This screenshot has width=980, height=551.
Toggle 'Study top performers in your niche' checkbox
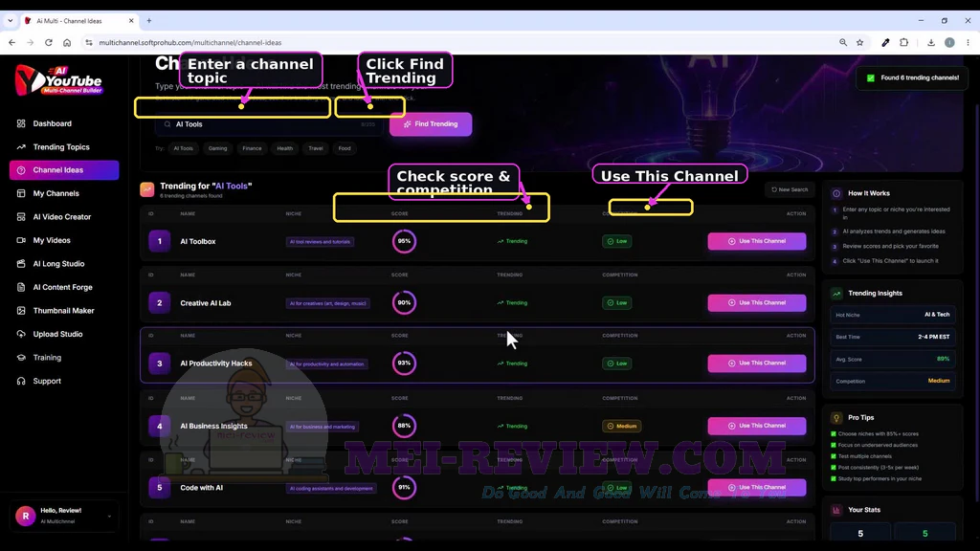click(834, 479)
